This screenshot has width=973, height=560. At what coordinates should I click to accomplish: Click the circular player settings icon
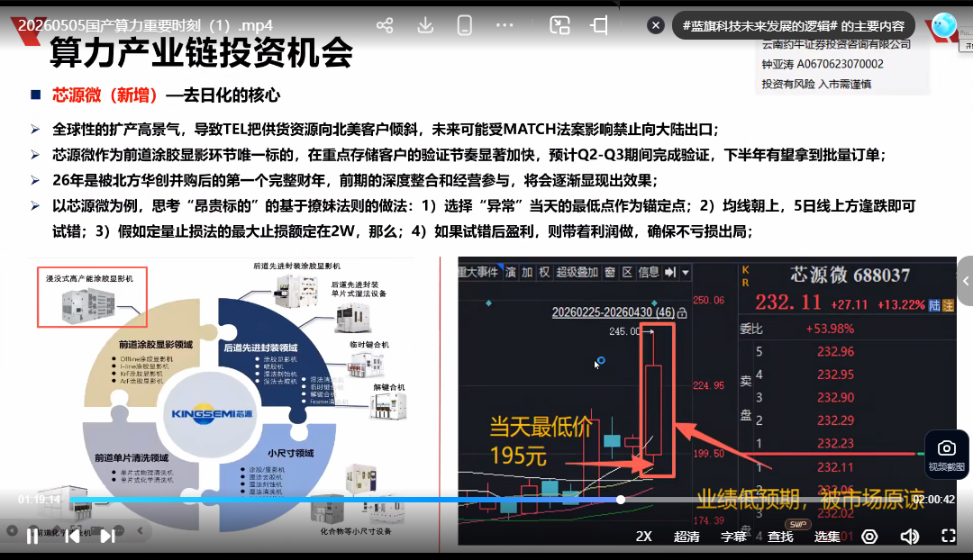pos(869,537)
